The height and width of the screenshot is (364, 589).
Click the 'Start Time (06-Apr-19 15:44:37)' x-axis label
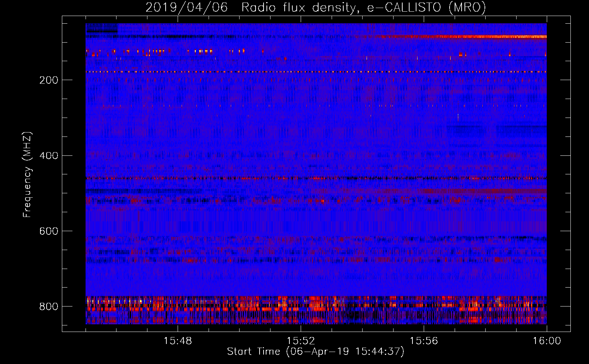[x=316, y=352]
